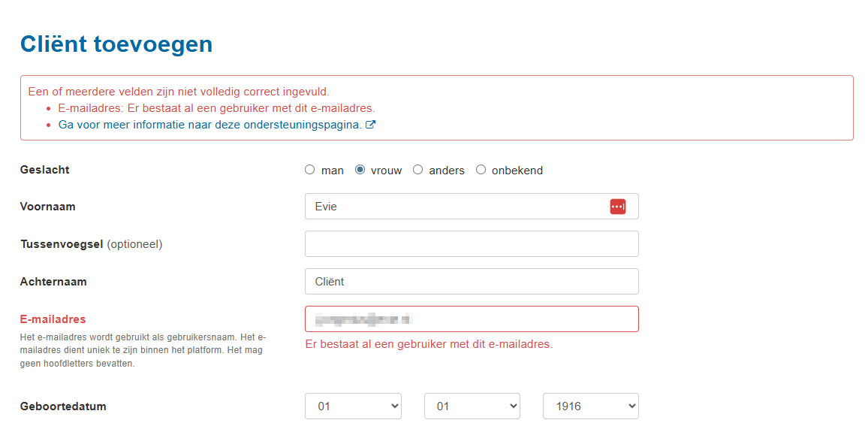Image resolution: width=868 pixels, height=429 pixels.
Task: Click into the Achternaam text field
Action: coord(472,282)
